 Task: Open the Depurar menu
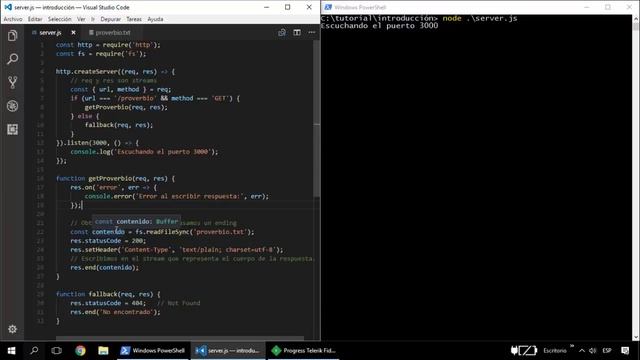[x=111, y=19]
